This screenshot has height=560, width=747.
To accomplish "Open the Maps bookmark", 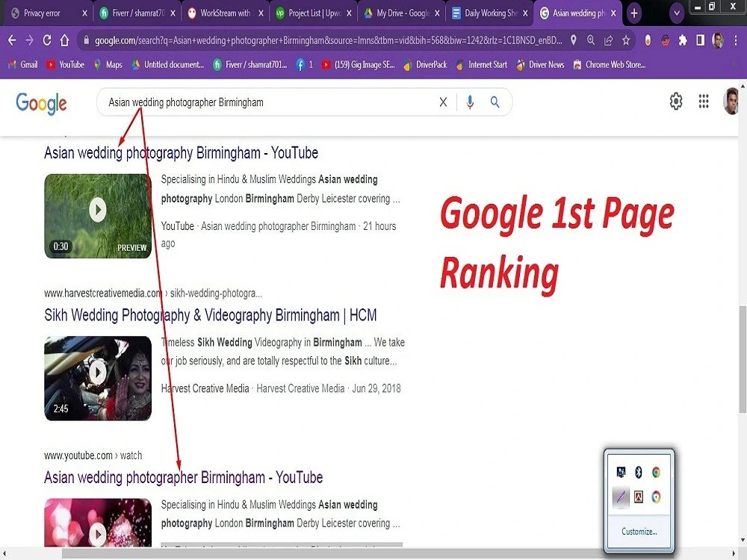I will click(x=108, y=65).
